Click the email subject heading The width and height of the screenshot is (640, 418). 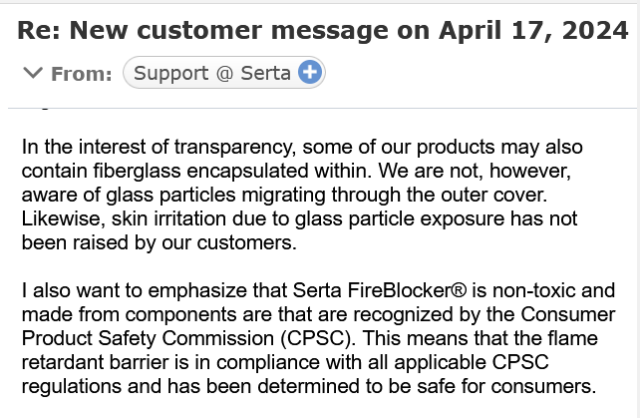322,30
